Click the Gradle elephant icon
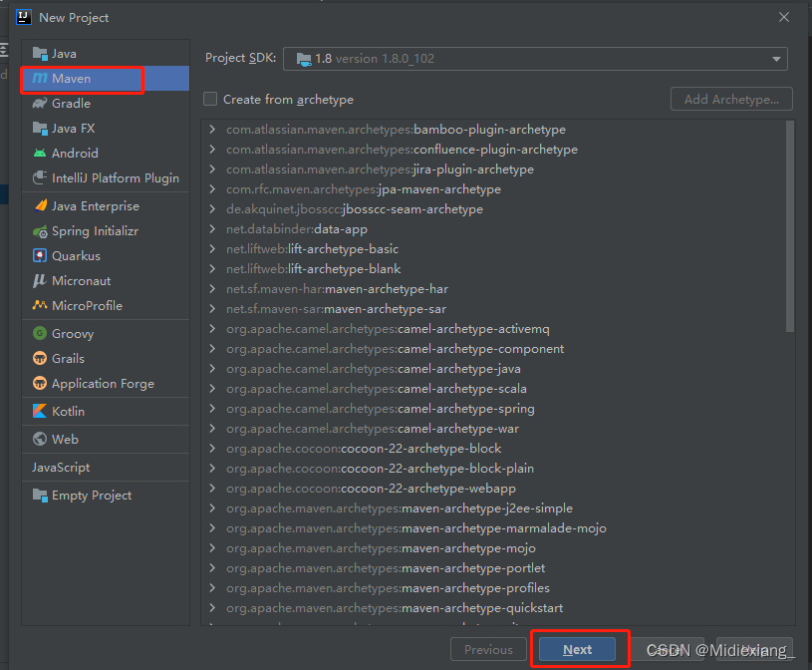Screen dimensions: 812x670 40,103
